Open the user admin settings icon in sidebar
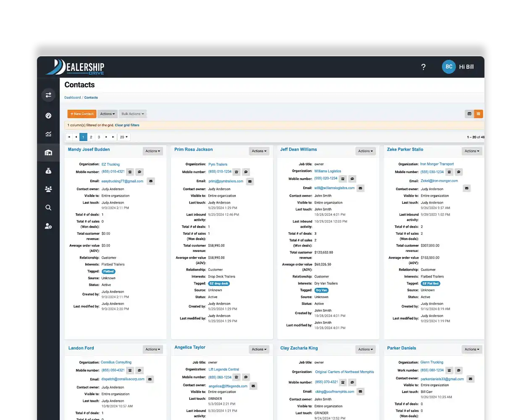Viewport: 521px width, 420px height. pyautogui.click(x=48, y=226)
